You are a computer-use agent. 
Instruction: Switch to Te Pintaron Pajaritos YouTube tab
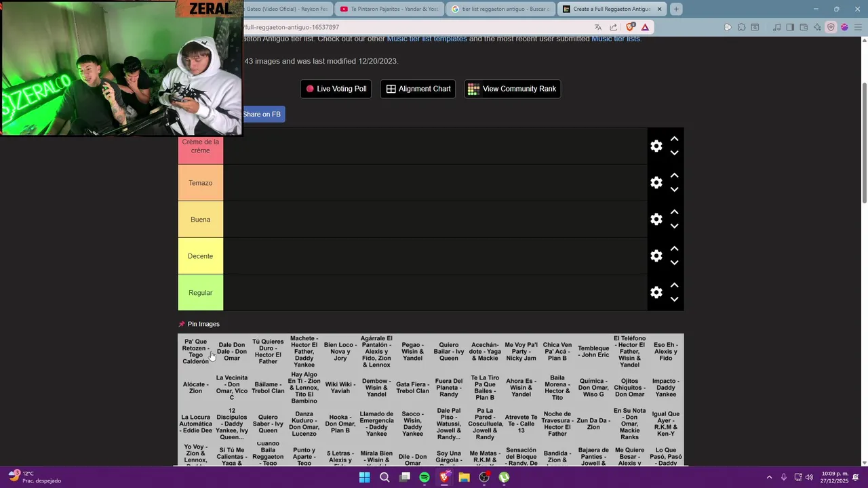tap(389, 9)
